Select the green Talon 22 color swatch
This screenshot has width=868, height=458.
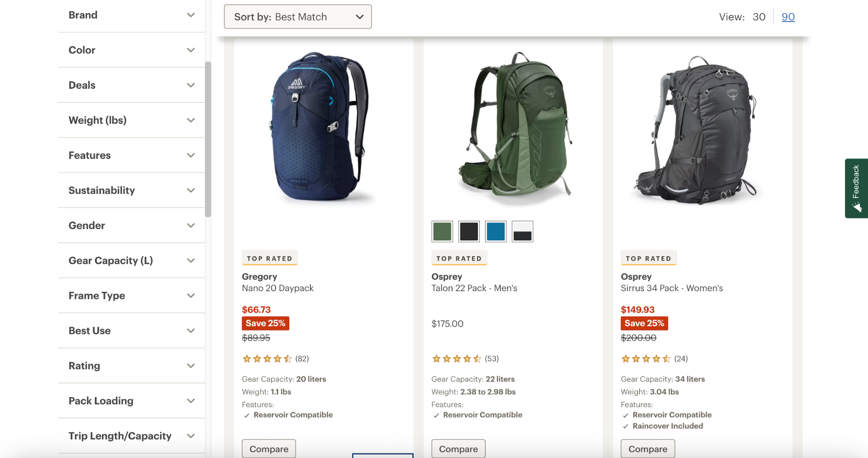(442, 231)
